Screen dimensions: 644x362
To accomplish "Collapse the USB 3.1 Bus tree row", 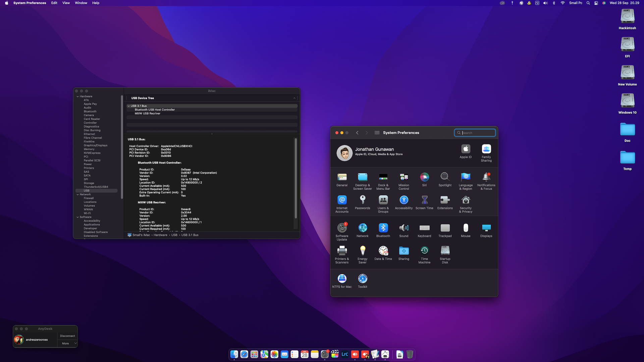I will (x=128, y=106).
